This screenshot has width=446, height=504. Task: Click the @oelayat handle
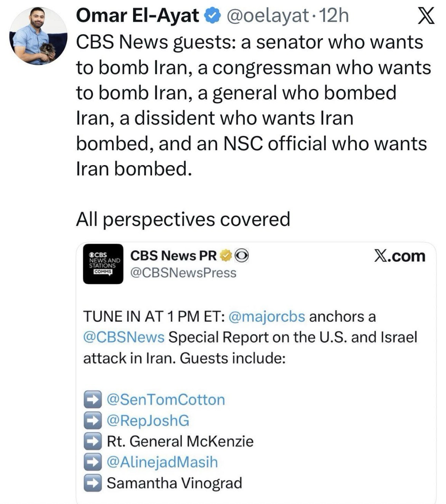(268, 16)
